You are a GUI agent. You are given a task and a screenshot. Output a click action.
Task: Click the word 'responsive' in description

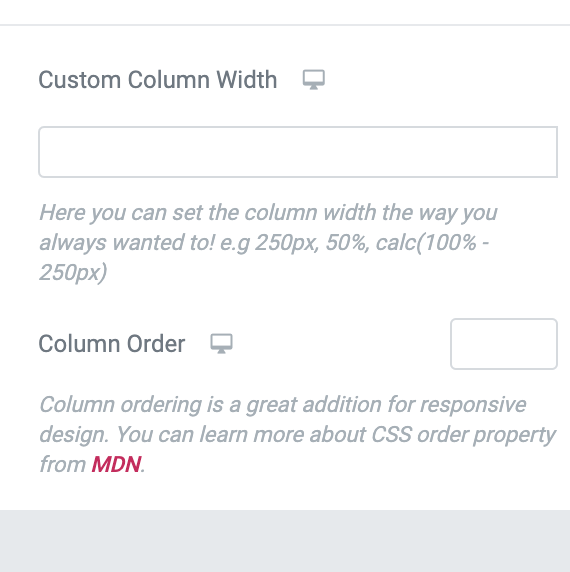click(x=473, y=405)
